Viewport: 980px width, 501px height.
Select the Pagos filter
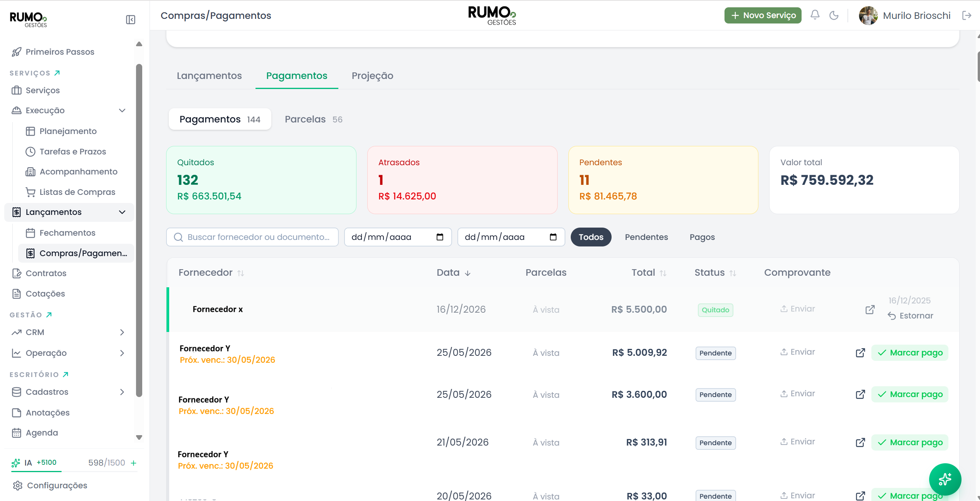(x=702, y=237)
